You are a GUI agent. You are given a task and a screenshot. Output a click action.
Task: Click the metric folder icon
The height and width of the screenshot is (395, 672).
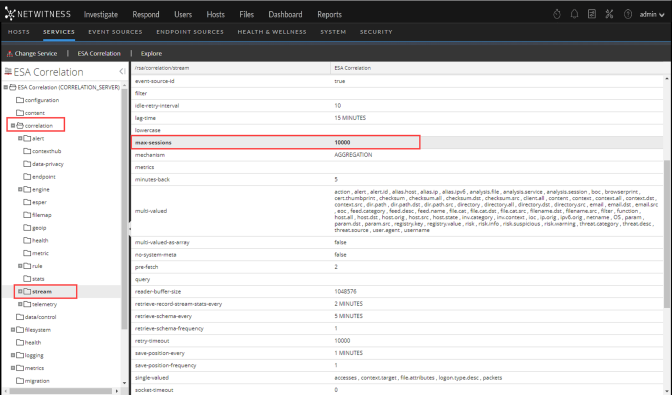pos(27,253)
